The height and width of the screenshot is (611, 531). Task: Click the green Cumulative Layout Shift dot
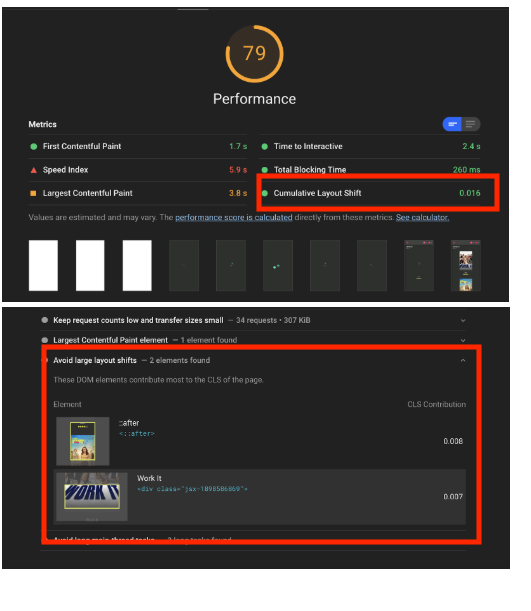[265, 193]
